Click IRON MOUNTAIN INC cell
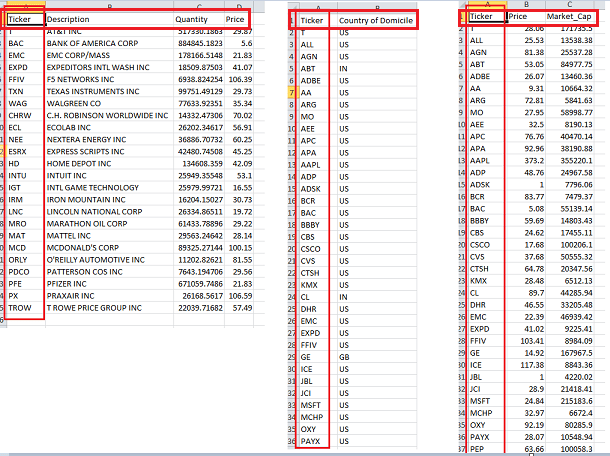 click(x=109, y=200)
